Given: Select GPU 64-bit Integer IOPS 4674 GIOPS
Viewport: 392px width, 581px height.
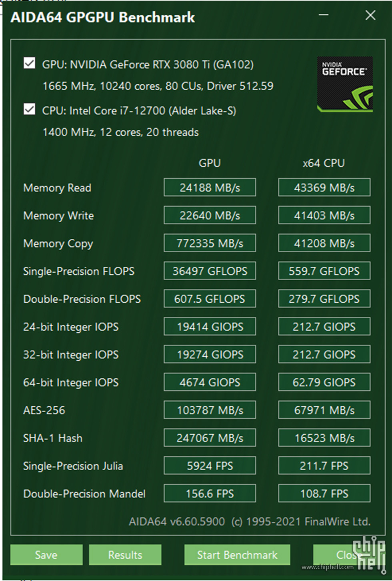Looking at the screenshot, I should tap(210, 382).
